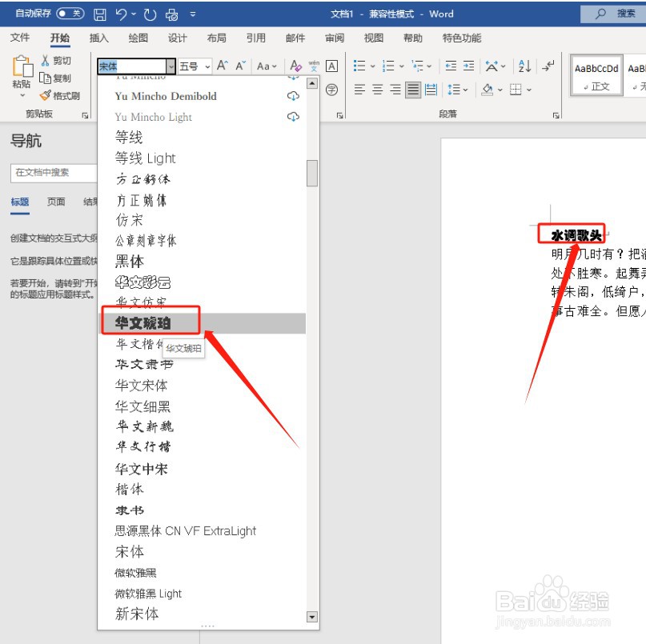Screen dimensions: 646x644
Task: Click the bullets list icon
Action: [359, 66]
